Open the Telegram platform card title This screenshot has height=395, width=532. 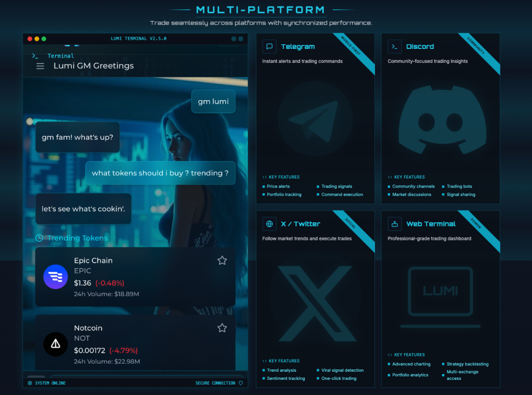(x=298, y=47)
